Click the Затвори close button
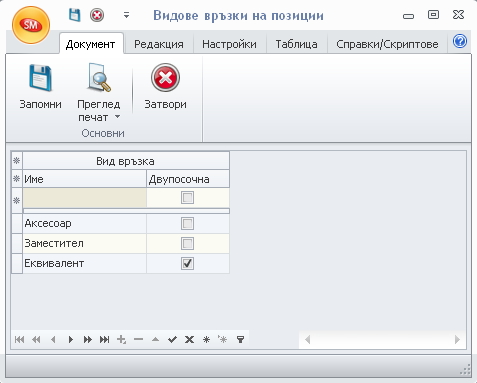The image size is (477, 383). (x=165, y=87)
